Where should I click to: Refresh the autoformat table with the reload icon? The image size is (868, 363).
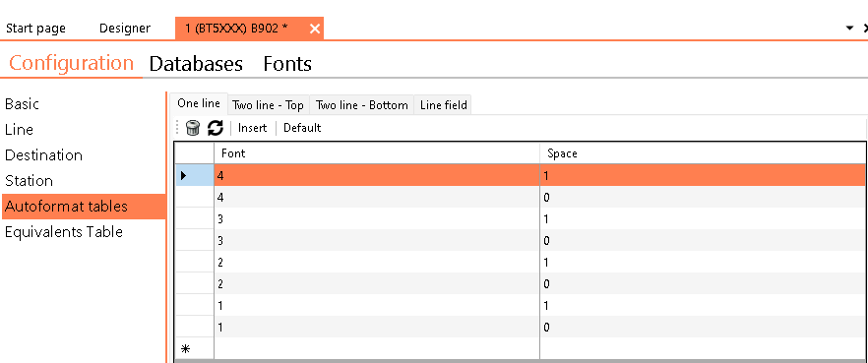(x=216, y=128)
